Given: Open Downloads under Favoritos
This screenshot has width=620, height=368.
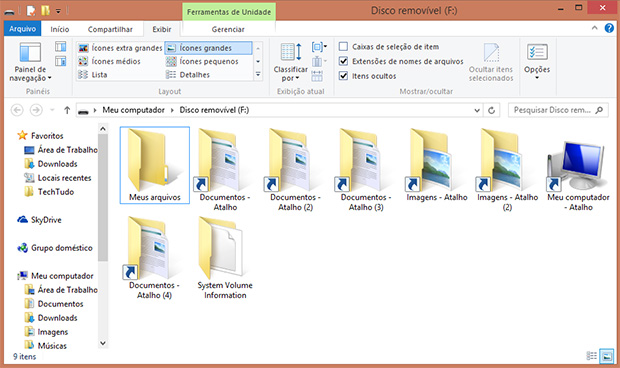Looking at the screenshot, I should tap(51, 164).
